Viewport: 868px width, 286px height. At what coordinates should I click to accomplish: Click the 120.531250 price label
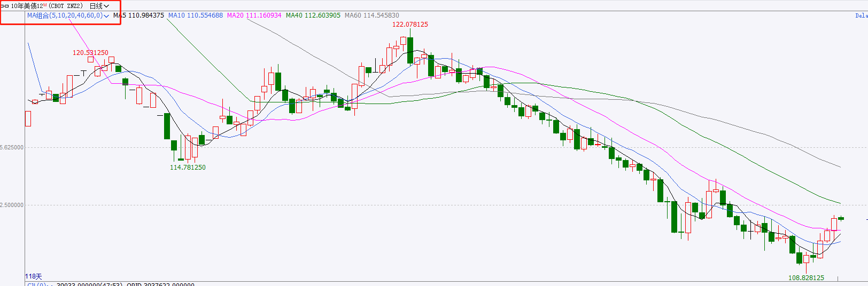pyautogui.click(x=90, y=53)
